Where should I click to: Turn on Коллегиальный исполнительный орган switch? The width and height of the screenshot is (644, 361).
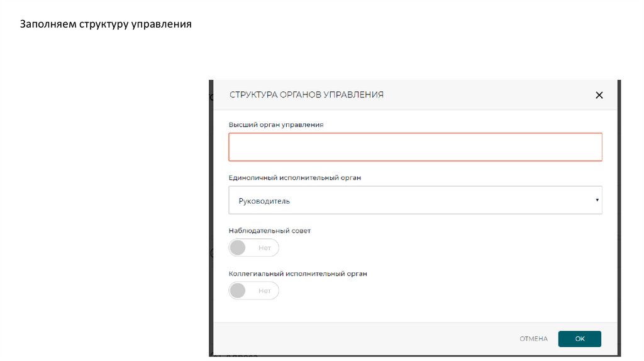click(x=253, y=291)
